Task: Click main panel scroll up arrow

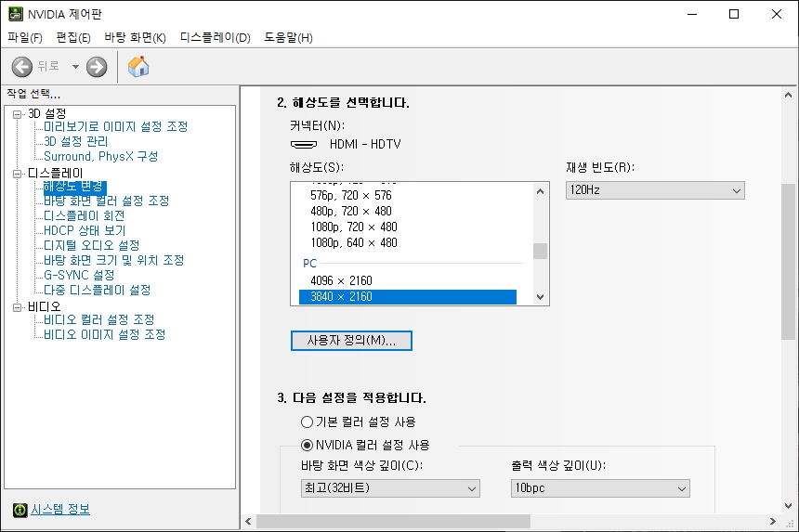Action: point(788,96)
